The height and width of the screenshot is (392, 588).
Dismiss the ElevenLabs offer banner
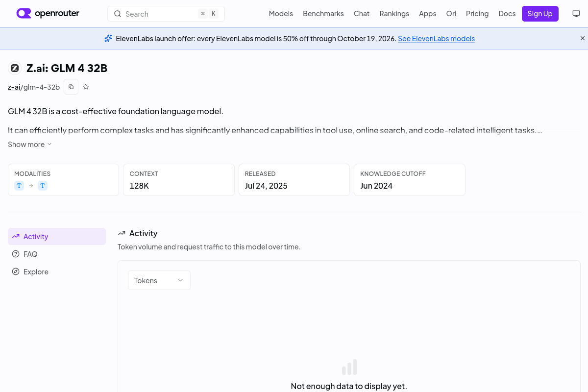tap(583, 38)
